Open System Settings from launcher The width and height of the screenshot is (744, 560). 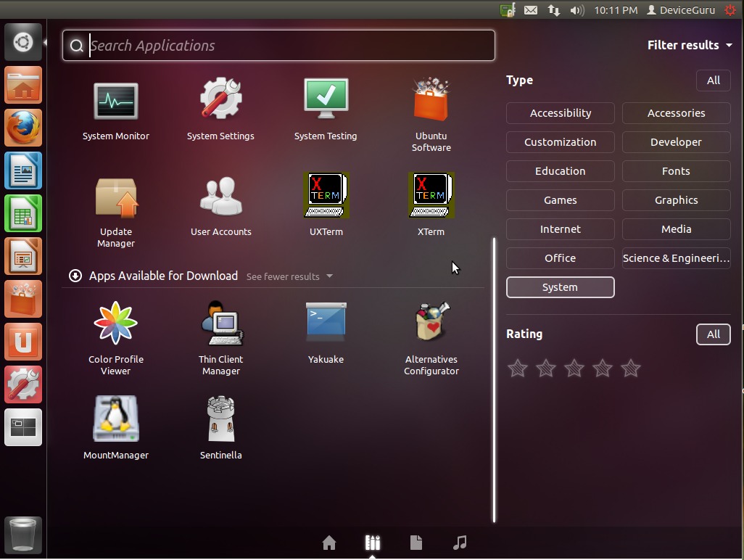click(x=23, y=384)
